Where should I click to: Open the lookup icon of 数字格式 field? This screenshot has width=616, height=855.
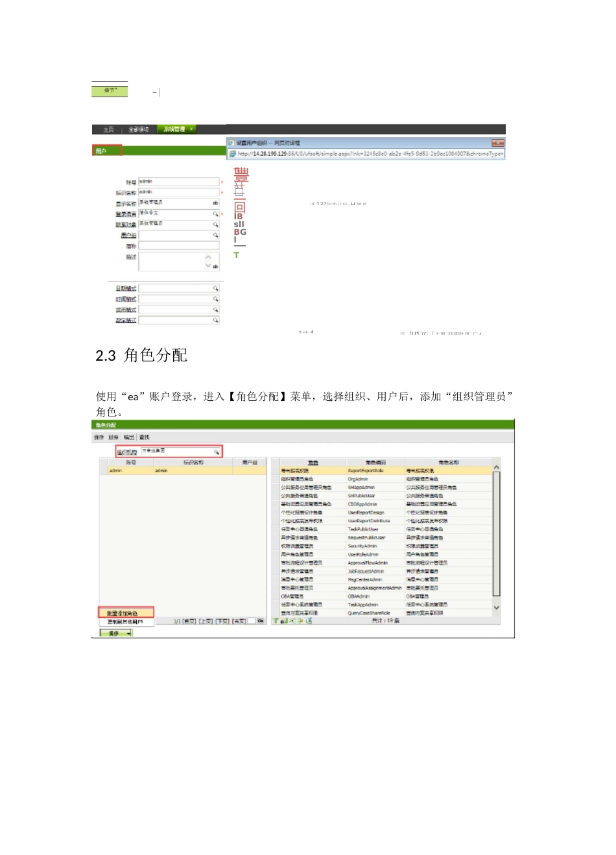(216, 320)
